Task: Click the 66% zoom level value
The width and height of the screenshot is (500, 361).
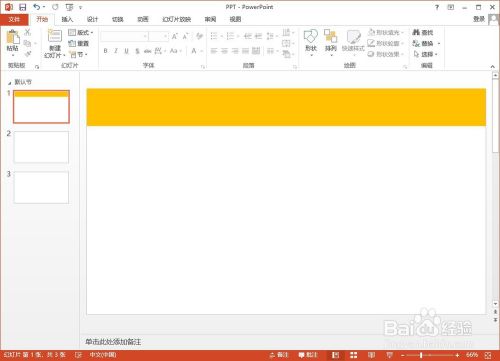Action: coord(472,355)
